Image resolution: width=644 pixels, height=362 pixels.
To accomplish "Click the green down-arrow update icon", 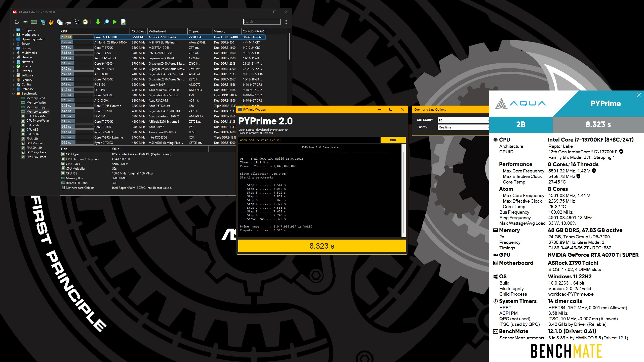I will [98, 22].
